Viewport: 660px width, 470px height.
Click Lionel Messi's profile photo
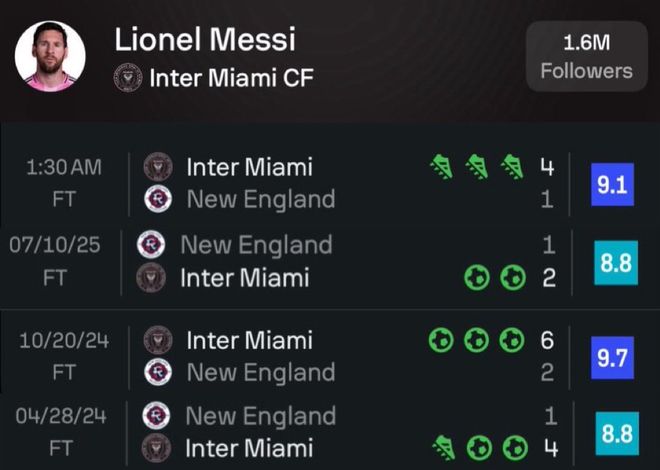[x=50, y=56]
